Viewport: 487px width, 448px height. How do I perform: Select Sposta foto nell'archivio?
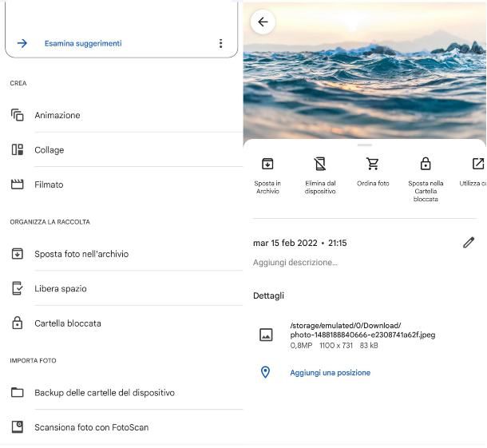click(x=81, y=254)
